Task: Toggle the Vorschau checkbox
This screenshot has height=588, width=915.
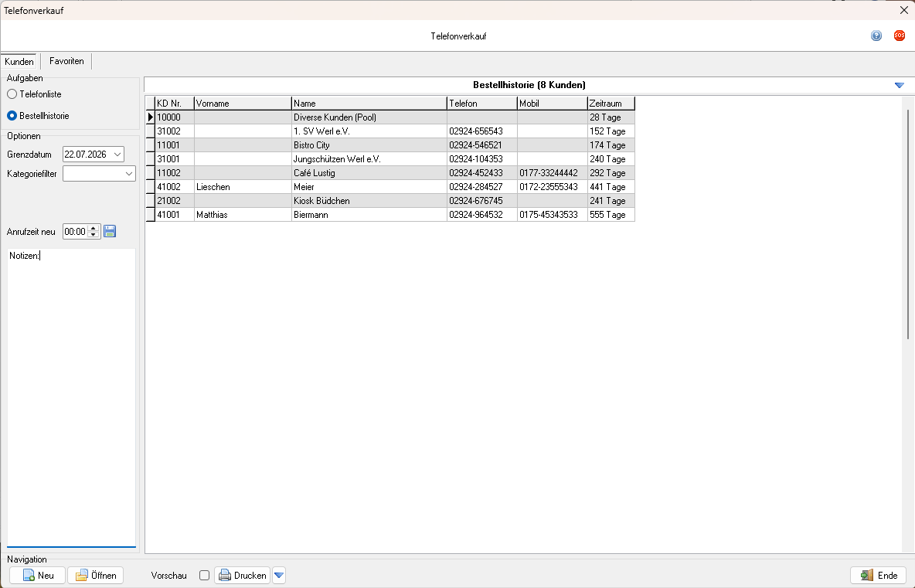Action: coord(204,575)
